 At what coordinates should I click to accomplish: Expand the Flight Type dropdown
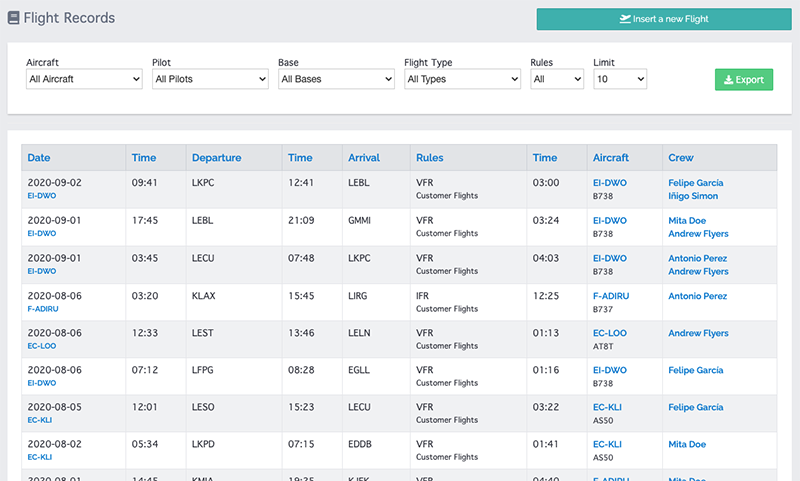pyautogui.click(x=462, y=79)
